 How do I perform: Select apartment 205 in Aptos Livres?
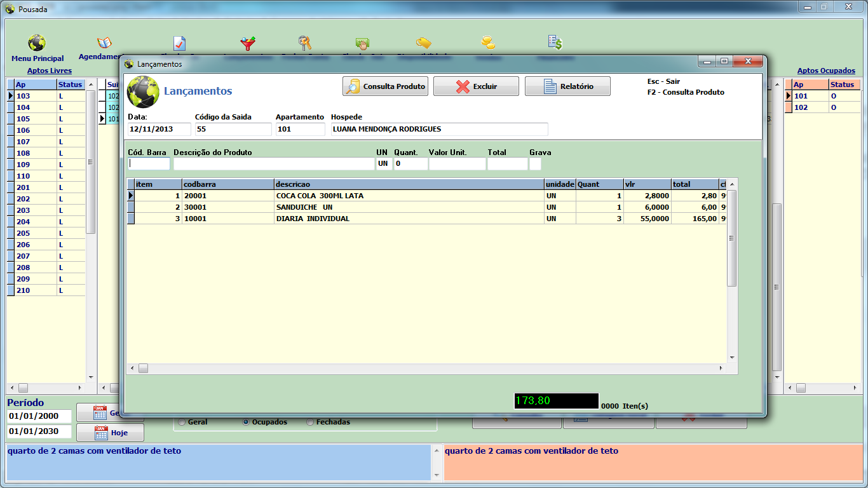[x=46, y=233]
